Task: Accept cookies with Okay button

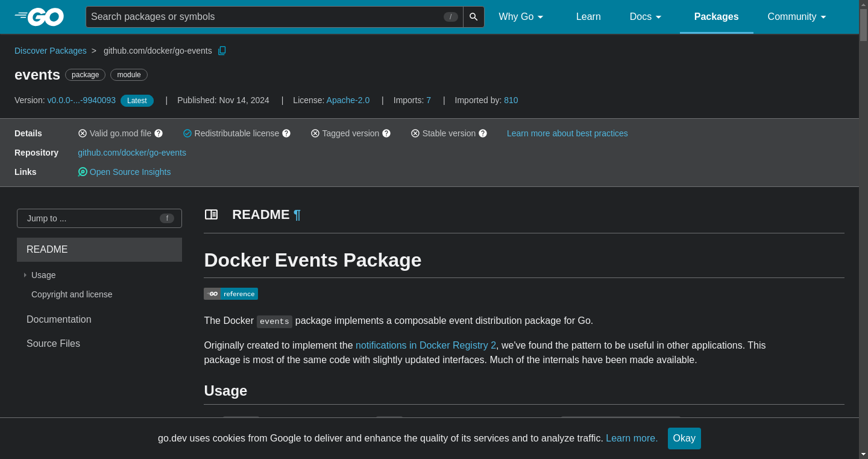Action: (684, 438)
